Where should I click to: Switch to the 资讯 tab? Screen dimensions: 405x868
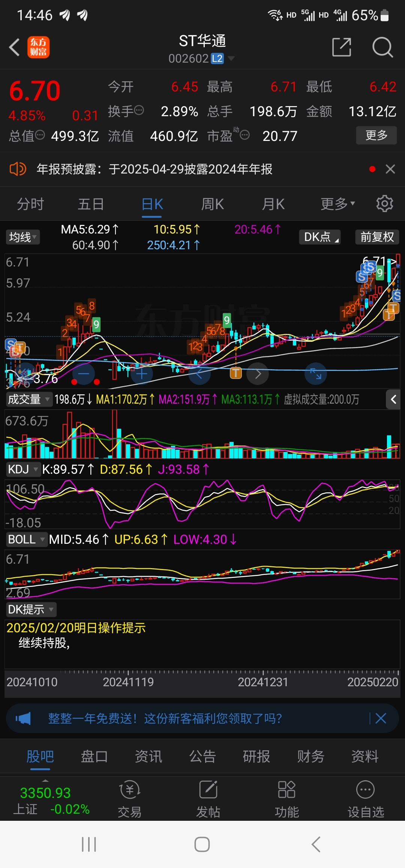tap(148, 757)
